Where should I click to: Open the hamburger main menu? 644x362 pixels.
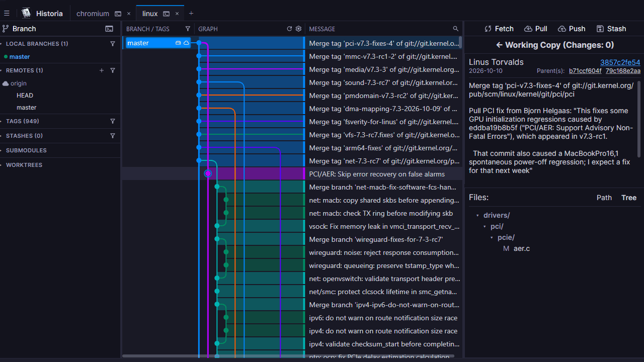[x=7, y=14]
